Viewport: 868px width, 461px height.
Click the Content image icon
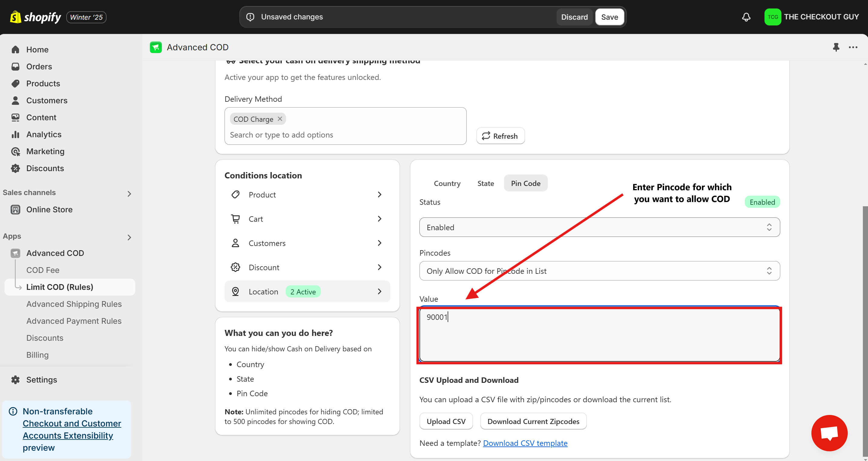pyautogui.click(x=15, y=117)
